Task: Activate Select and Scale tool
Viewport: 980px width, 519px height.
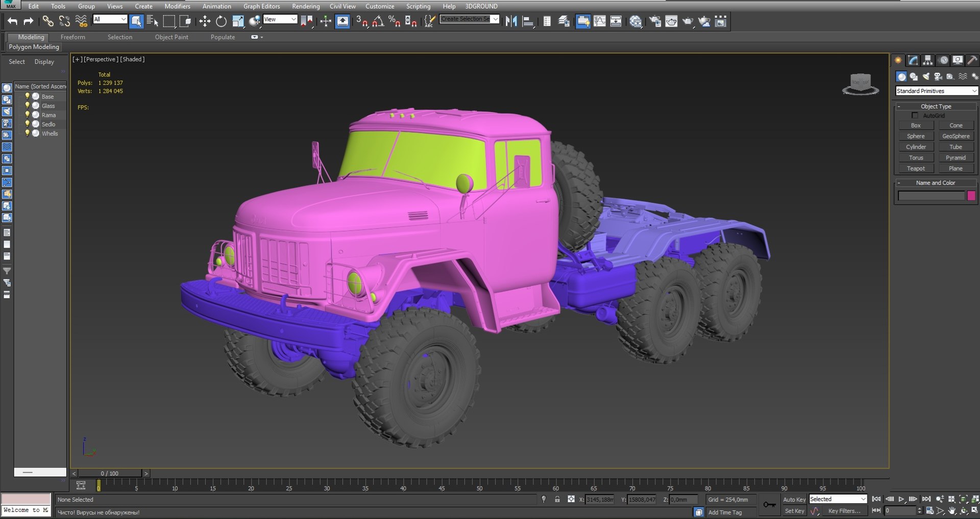Action: [x=238, y=21]
